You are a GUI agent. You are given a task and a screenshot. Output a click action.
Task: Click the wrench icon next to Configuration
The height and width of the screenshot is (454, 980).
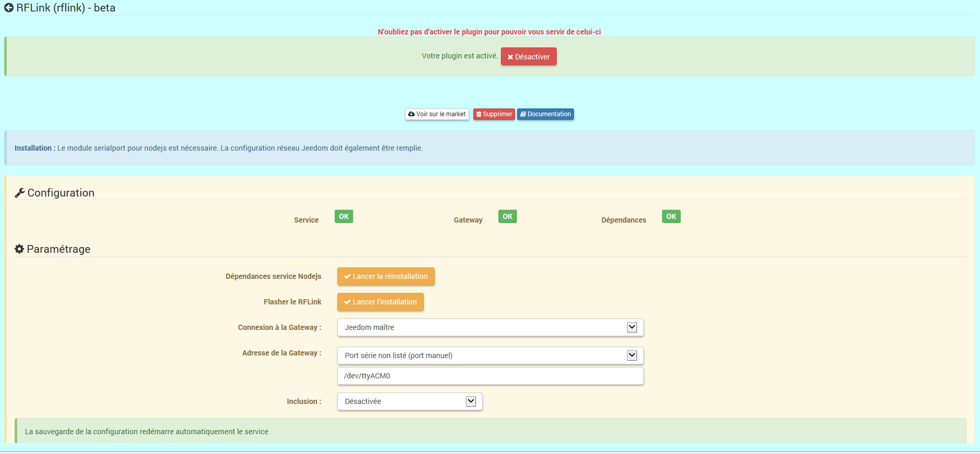20,193
